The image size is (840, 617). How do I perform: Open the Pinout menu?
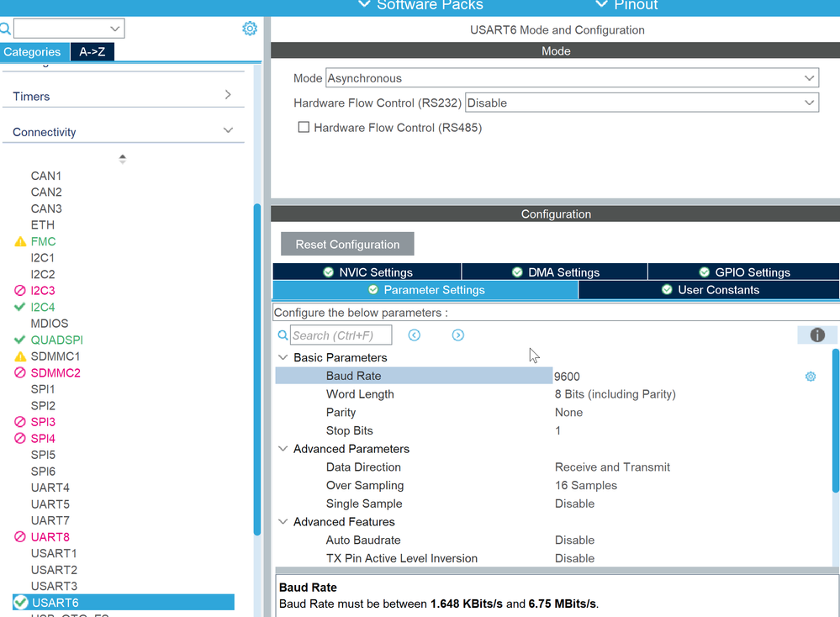tap(626, 5)
